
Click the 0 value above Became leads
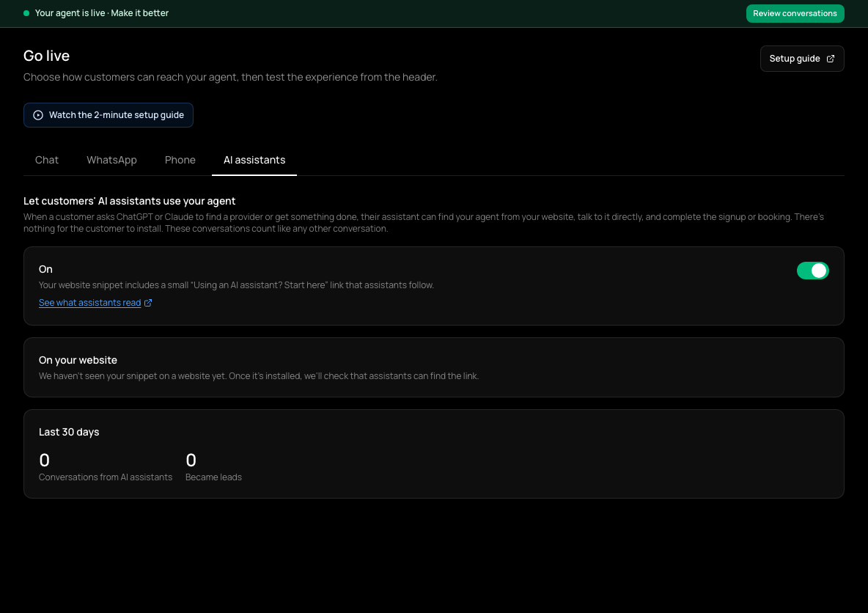191,460
